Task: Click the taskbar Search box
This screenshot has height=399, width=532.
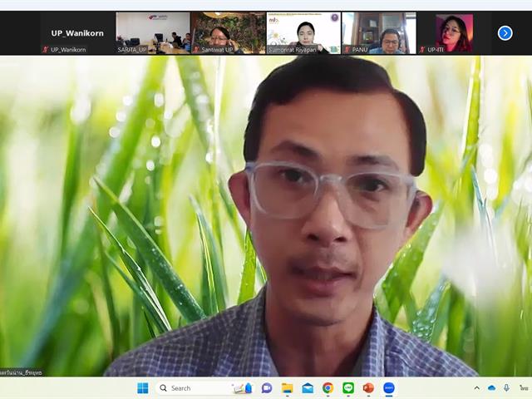Action: coord(206,388)
